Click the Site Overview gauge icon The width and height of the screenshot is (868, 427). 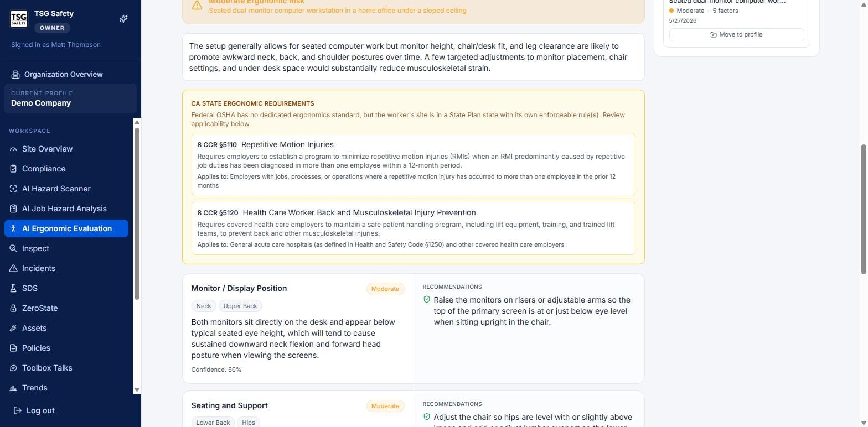tap(13, 149)
